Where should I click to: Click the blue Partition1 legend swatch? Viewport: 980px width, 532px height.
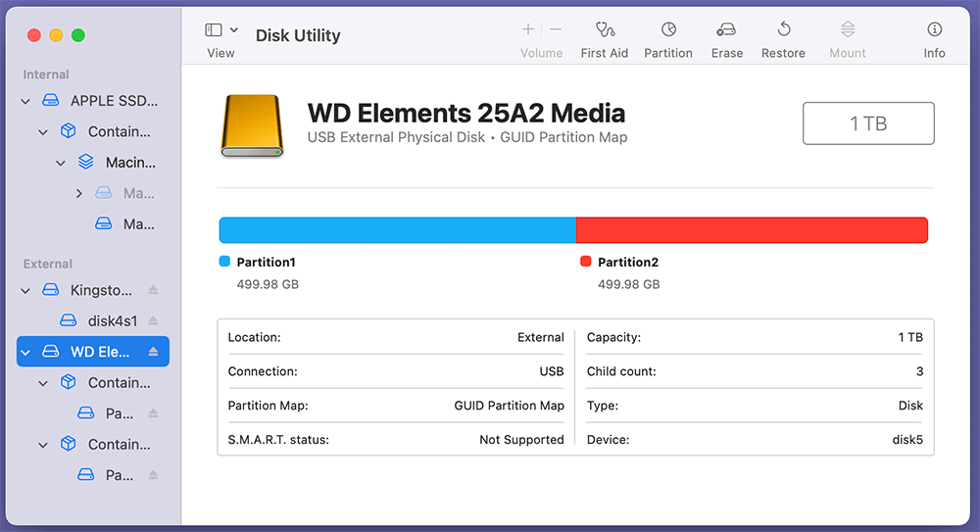[224, 262]
